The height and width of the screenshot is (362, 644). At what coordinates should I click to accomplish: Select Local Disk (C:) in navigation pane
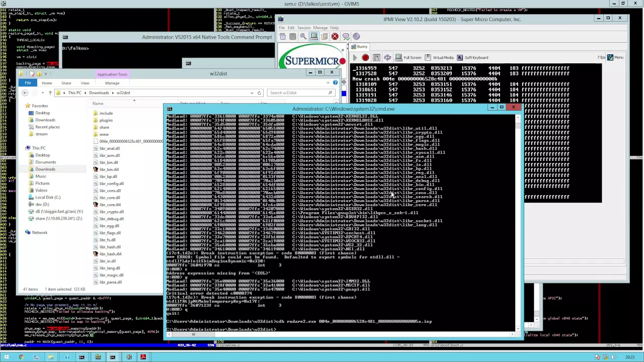[48, 197]
